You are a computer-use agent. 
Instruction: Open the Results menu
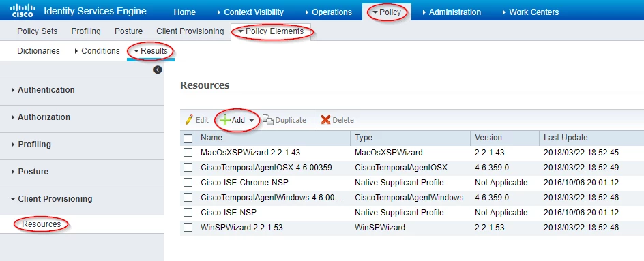point(150,51)
